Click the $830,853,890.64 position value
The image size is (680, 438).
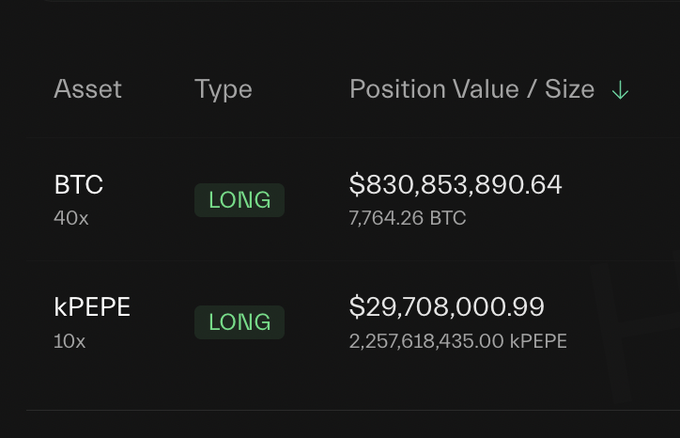point(455,185)
